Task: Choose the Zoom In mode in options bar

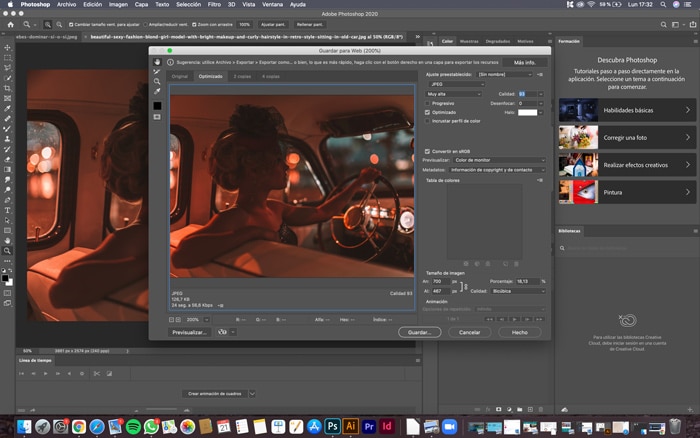Action: (x=47, y=25)
